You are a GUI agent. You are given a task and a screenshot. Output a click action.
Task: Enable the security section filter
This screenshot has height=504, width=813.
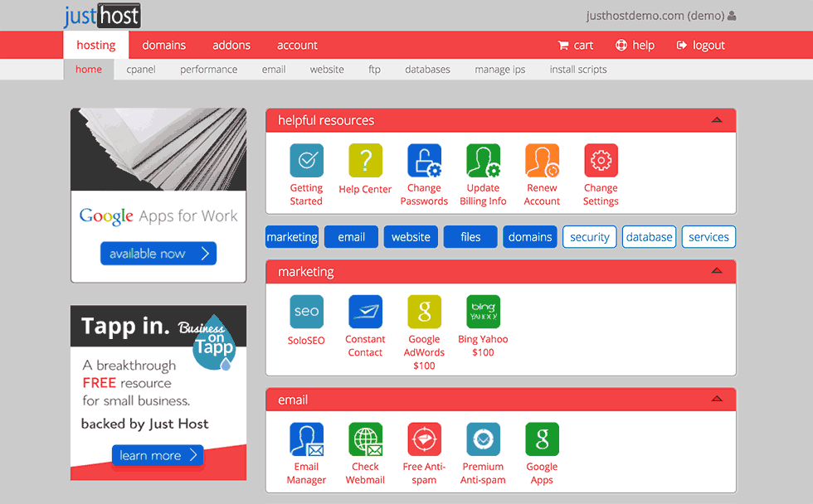[590, 237]
